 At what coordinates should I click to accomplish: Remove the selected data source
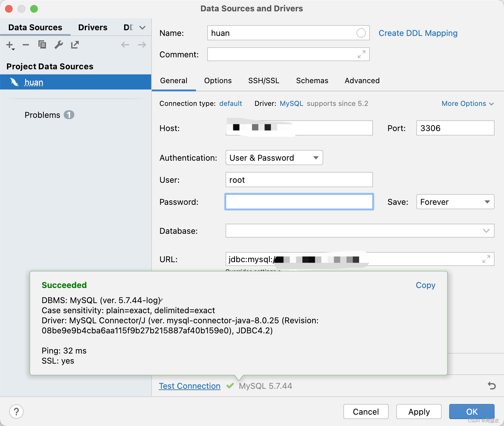(x=26, y=45)
